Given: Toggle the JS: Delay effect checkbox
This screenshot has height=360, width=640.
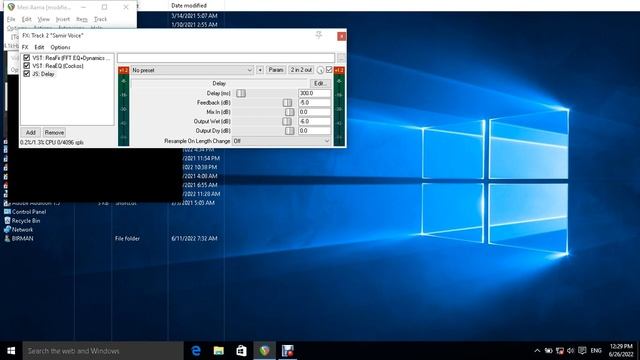Looking at the screenshot, I should pyautogui.click(x=27, y=73).
